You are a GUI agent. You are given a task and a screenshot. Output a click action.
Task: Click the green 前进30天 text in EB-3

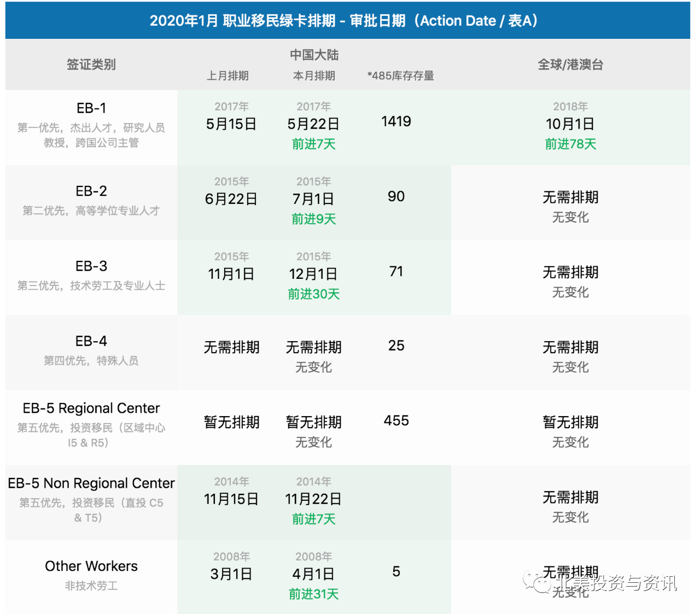314,294
